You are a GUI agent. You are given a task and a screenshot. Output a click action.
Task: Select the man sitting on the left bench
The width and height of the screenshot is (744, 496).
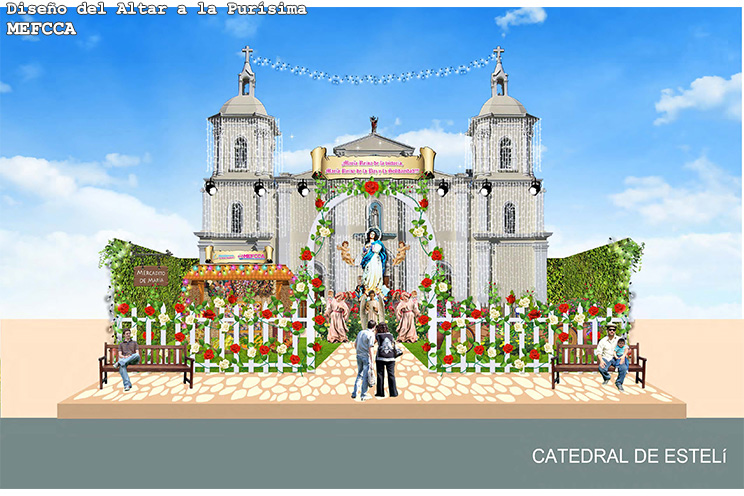coord(127,358)
